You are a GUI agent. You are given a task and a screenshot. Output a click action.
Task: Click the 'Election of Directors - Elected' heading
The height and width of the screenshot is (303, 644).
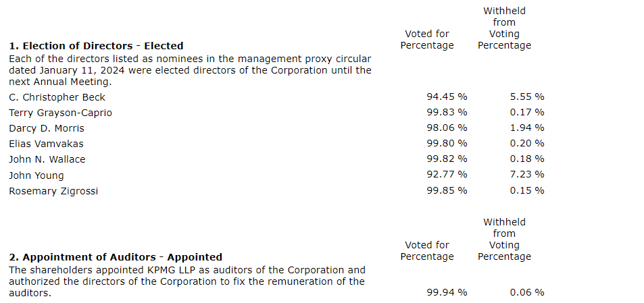[96, 46]
